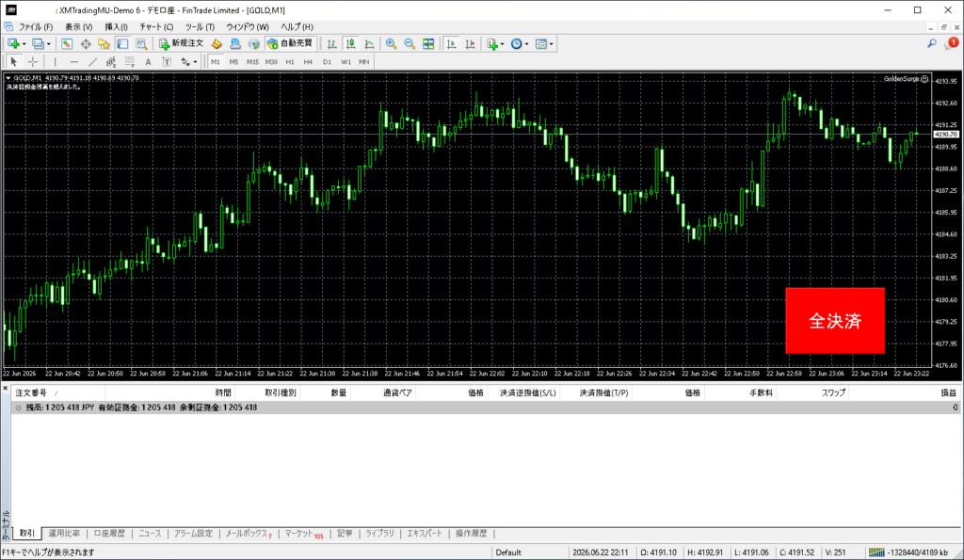Click the Zoom Out magnifier icon
The height and width of the screenshot is (560, 964).
pos(410,43)
